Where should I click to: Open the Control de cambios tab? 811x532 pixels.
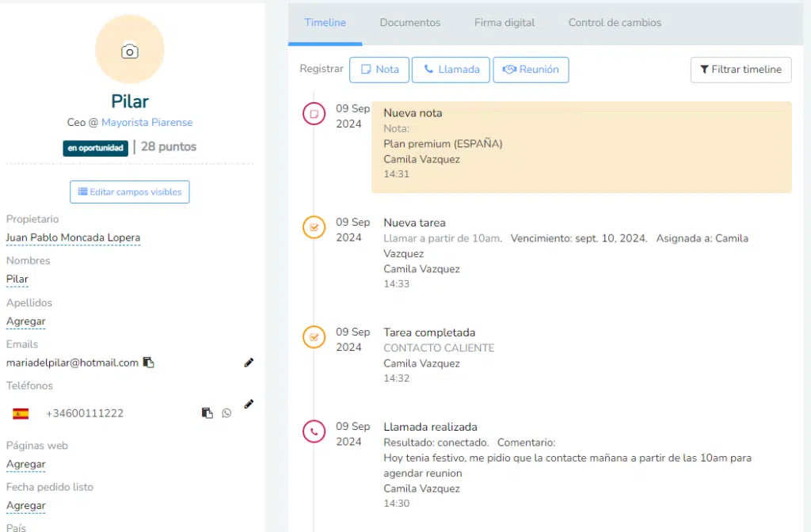[615, 23]
